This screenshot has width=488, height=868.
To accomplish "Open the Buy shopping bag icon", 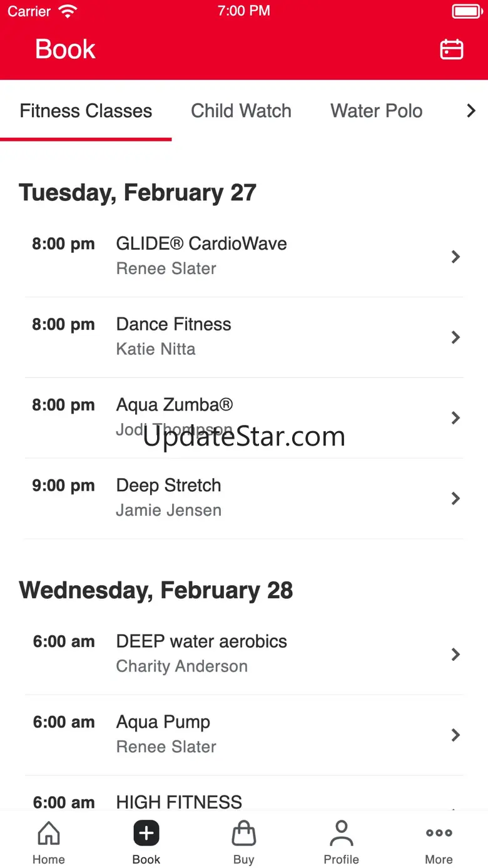I will pyautogui.click(x=244, y=833).
